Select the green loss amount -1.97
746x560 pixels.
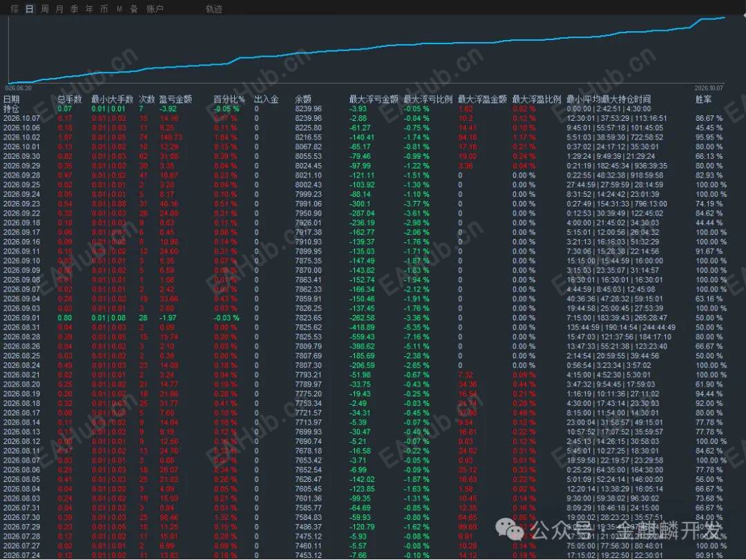[168, 318]
